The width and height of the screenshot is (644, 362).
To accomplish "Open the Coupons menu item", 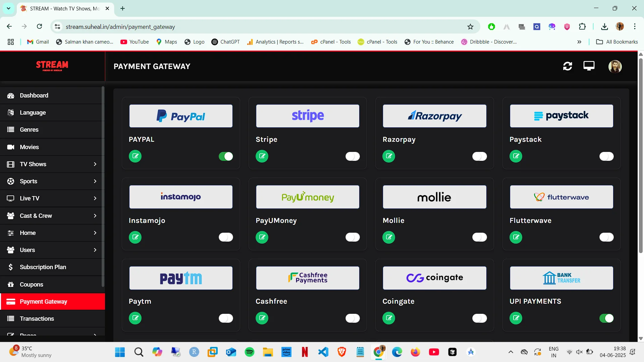I will [52, 285].
